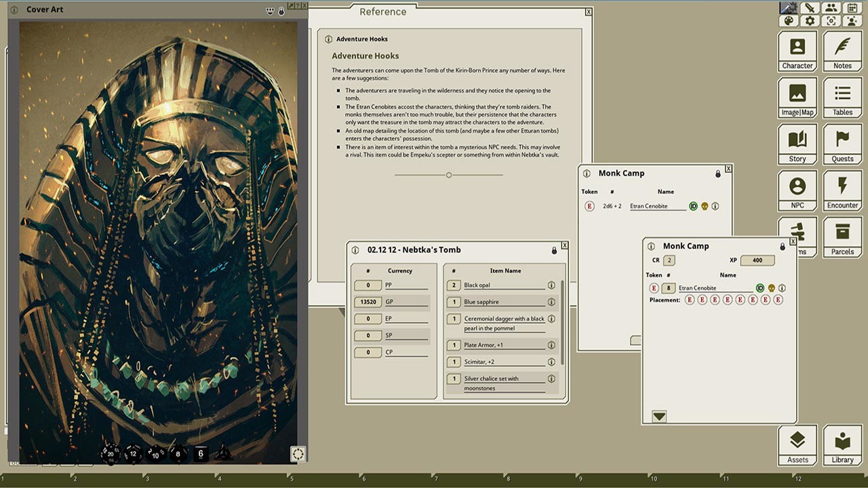
Task: Open the Tables tab in the sidebar
Action: (842, 98)
